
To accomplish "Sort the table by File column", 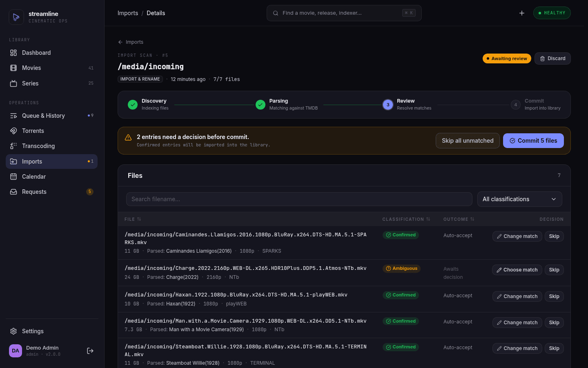I will (133, 220).
